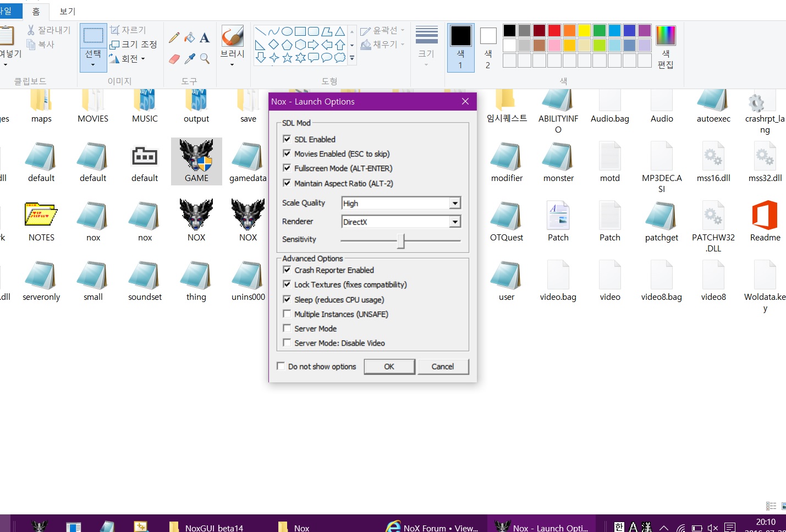Image resolution: width=786 pixels, height=532 pixels.
Task: Click the muted volume tray icon
Action: (x=713, y=527)
